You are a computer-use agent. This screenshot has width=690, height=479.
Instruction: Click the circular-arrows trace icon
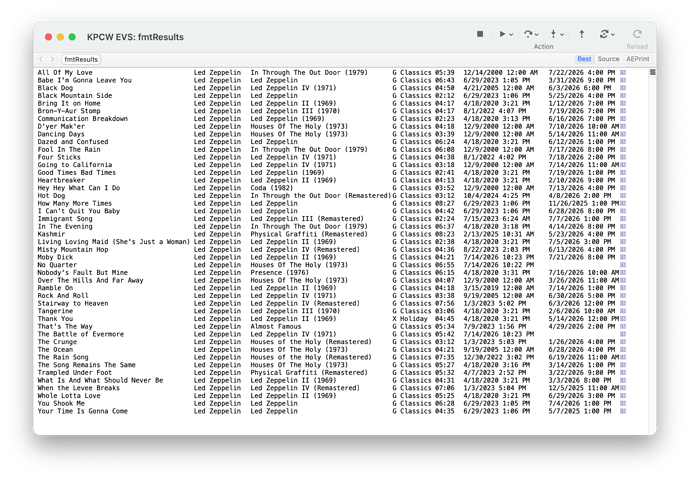[604, 34]
